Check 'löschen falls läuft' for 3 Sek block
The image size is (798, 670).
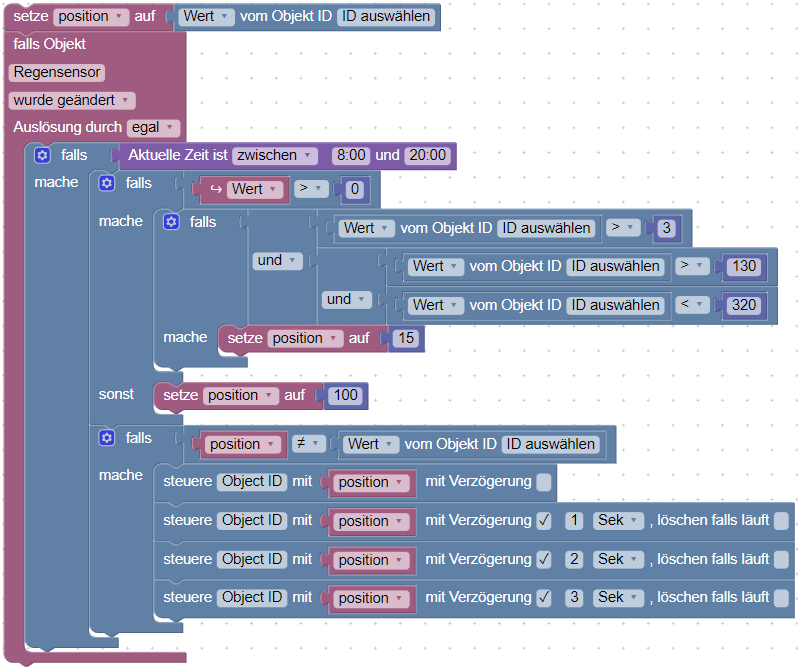tap(781, 598)
